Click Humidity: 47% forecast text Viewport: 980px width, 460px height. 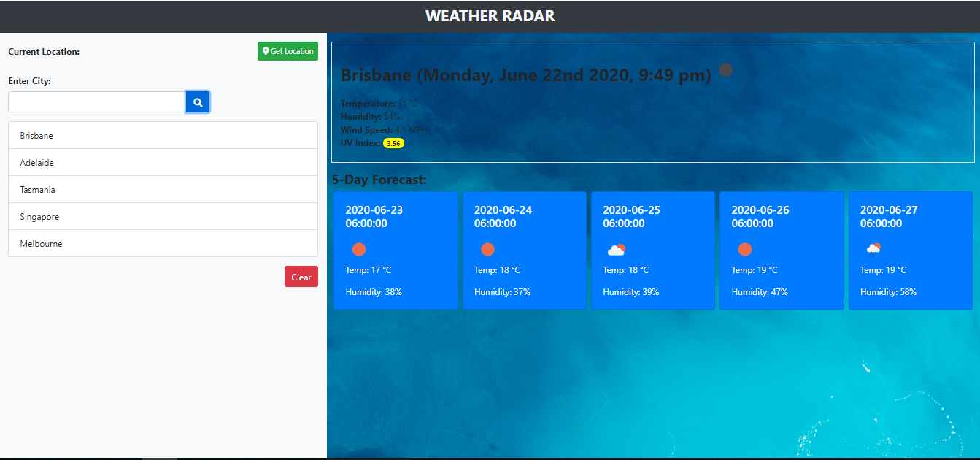tap(760, 292)
